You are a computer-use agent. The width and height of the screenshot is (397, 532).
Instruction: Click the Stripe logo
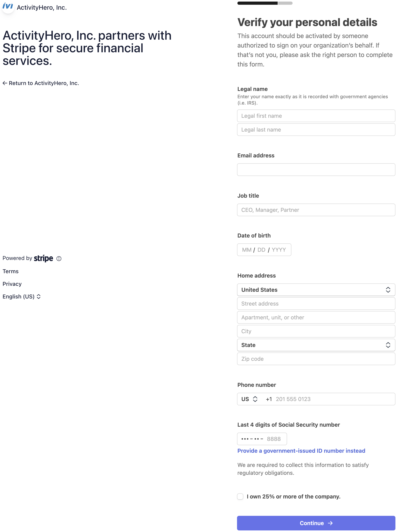44,258
